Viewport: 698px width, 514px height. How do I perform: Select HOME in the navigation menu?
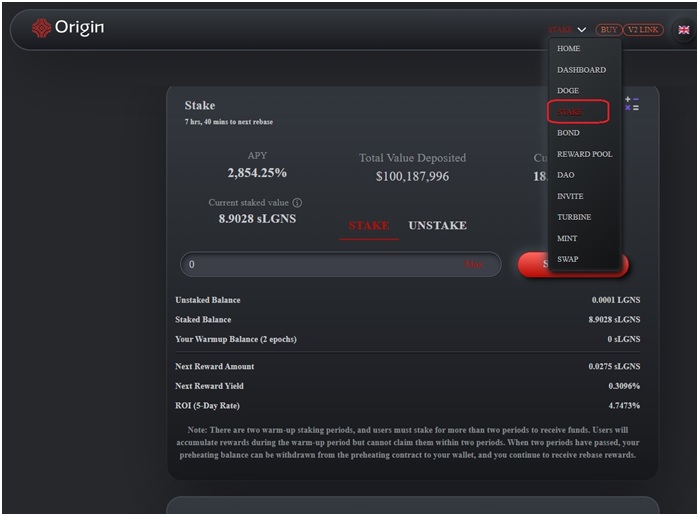click(568, 49)
